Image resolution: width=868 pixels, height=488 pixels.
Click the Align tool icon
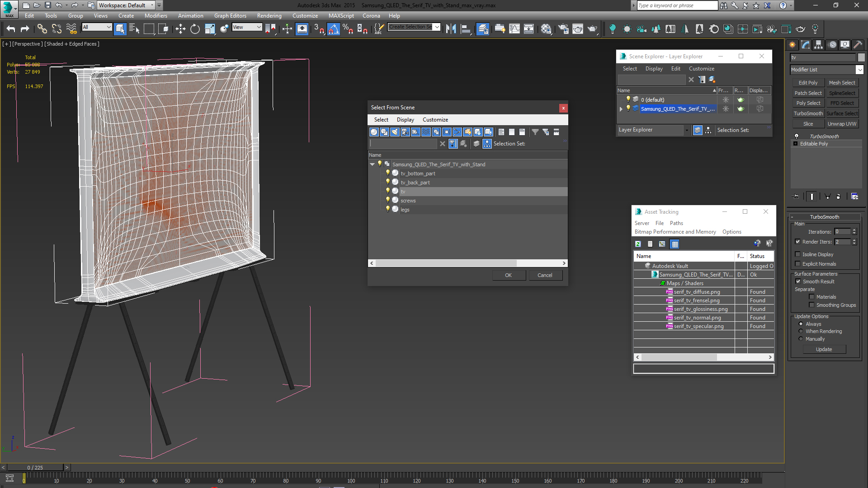[x=465, y=29]
